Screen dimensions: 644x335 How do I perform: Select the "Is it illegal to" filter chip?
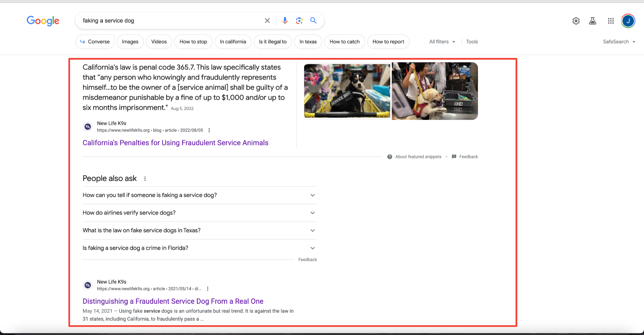click(273, 42)
